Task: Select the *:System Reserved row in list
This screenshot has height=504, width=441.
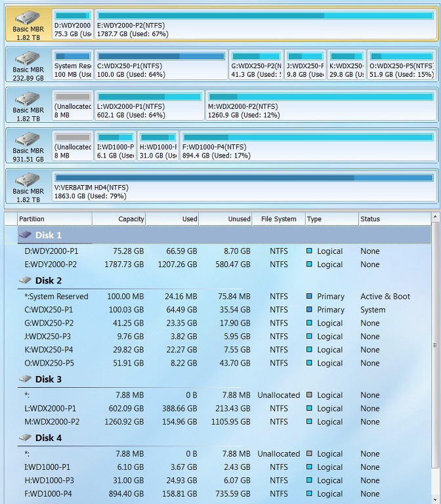Action: [224, 297]
